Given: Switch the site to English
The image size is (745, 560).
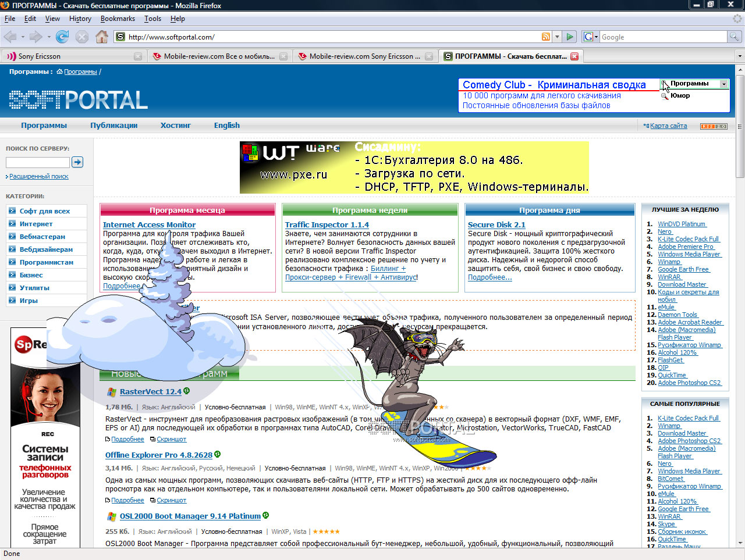Looking at the screenshot, I should (227, 126).
